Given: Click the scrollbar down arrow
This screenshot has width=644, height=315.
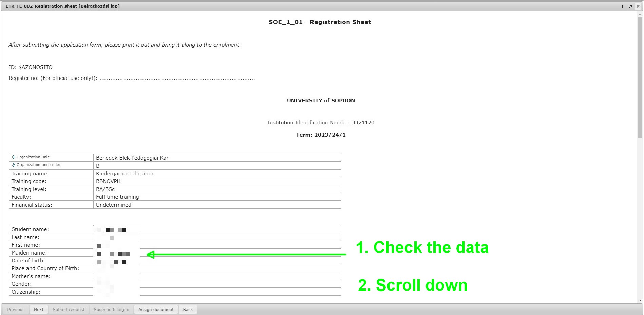Looking at the screenshot, I should point(640,300).
